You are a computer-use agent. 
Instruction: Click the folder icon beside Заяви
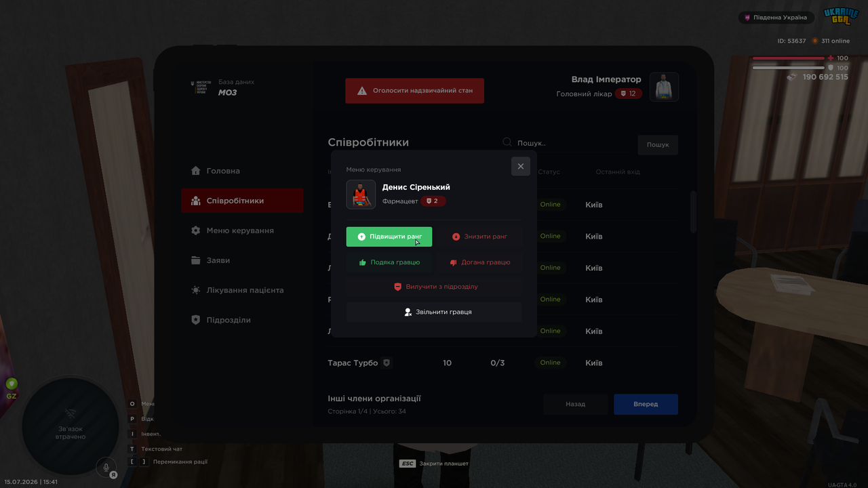196,260
